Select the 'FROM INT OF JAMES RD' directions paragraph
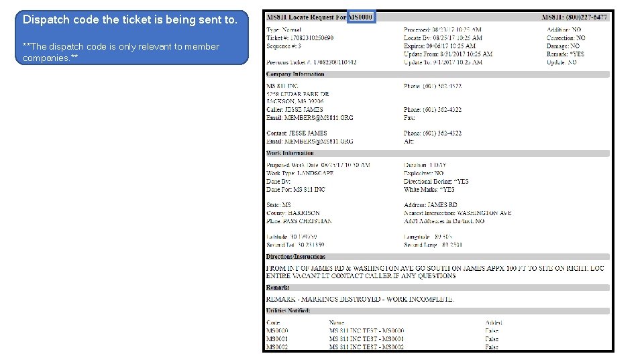644x362 pixels. (x=435, y=272)
